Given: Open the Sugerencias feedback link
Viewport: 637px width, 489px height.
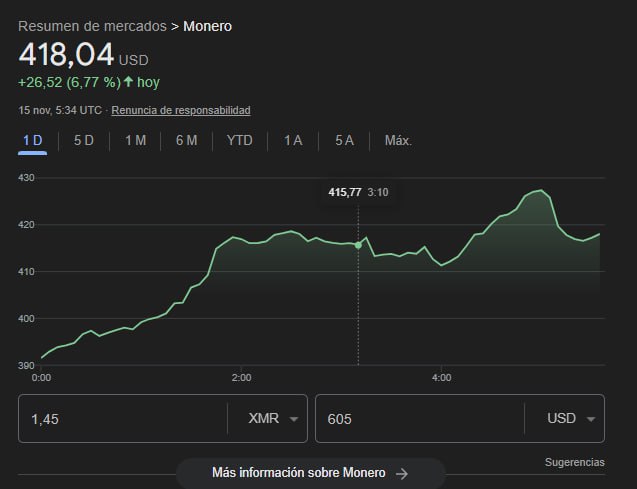Looking at the screenshot, I should pos(574,462).
